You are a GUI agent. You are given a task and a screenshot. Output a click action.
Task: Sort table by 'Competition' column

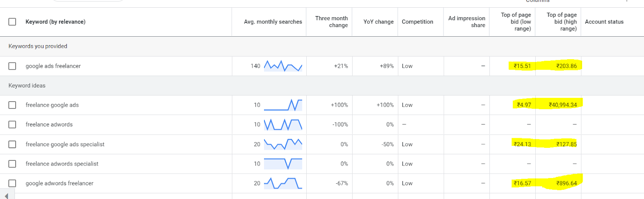(417, 22)
